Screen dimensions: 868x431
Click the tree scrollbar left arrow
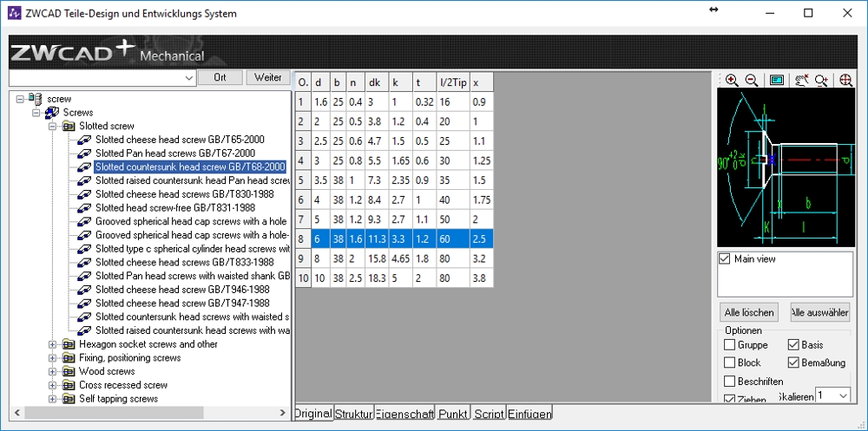(x=16, y=413)
